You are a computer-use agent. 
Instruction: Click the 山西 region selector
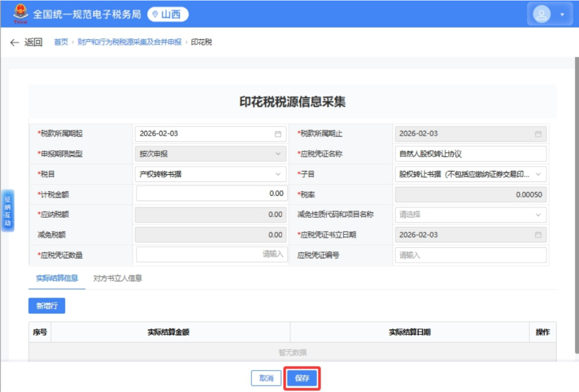click(168, 14)
